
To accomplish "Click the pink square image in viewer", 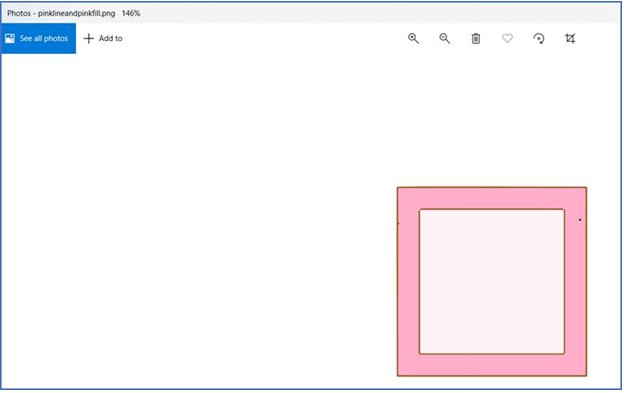I will coord(492,281).
